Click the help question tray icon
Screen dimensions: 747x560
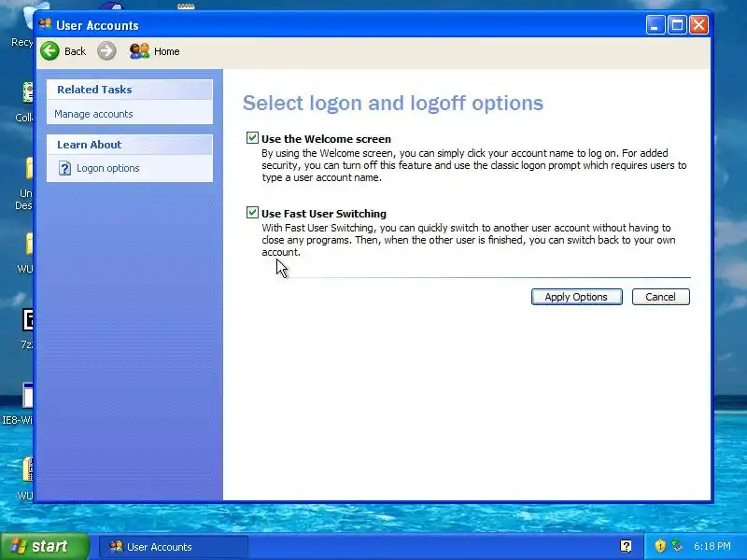[626, 546]
